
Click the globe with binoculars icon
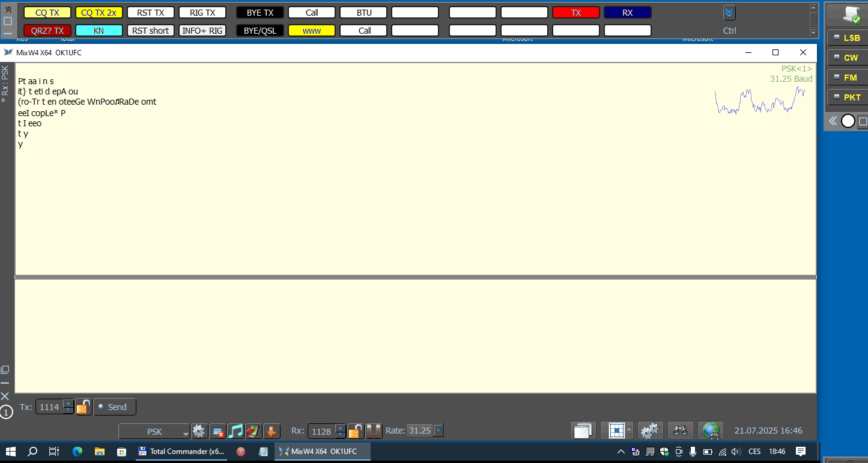710,431
